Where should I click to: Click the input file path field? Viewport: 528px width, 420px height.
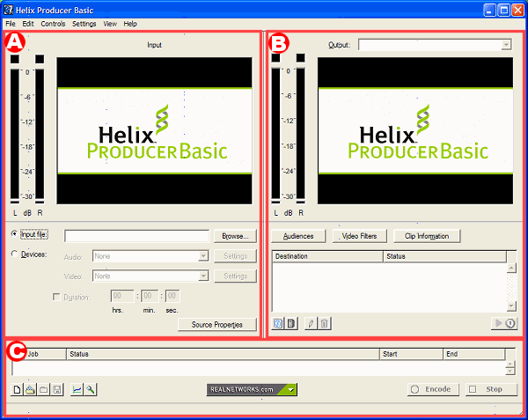pyautogui.click(x=136, y=236)
